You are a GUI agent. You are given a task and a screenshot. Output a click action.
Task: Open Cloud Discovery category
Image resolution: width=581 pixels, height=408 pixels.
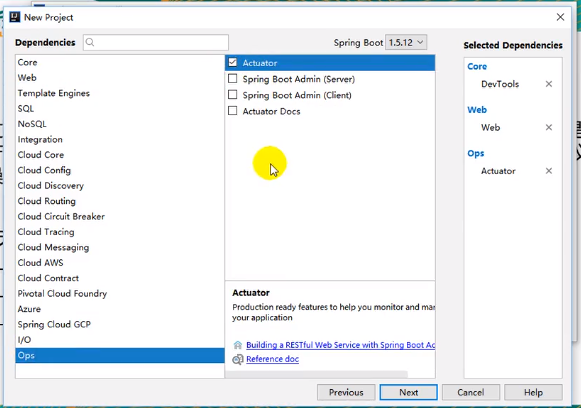click(120, 186)
